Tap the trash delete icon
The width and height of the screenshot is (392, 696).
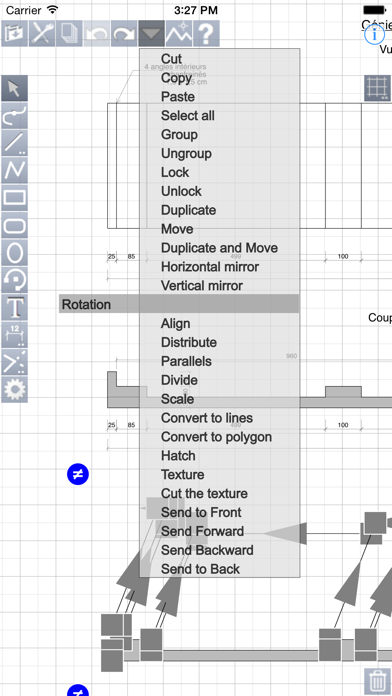click(377, 680)
